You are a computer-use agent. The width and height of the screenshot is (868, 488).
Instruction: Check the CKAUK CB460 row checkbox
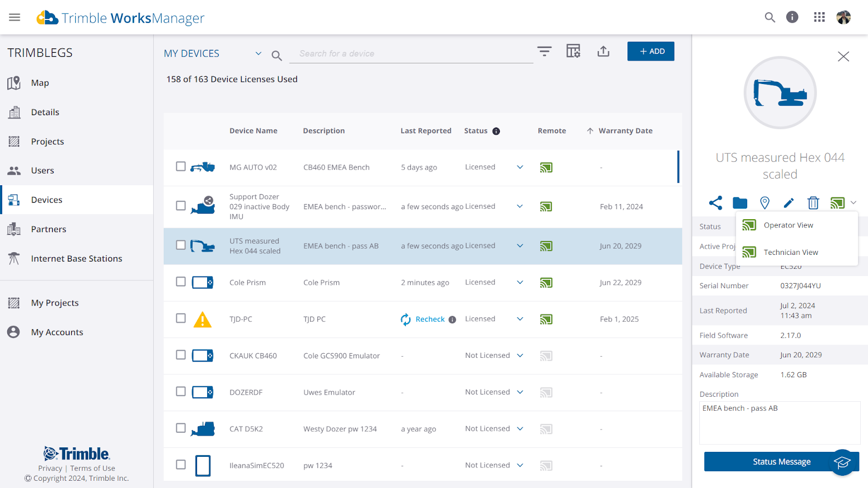(180, 355)
